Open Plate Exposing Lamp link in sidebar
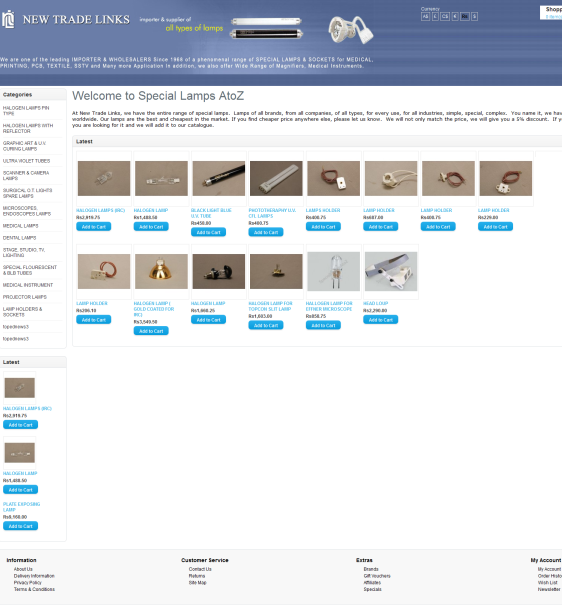The image size is (562, 612). point(21,507)
